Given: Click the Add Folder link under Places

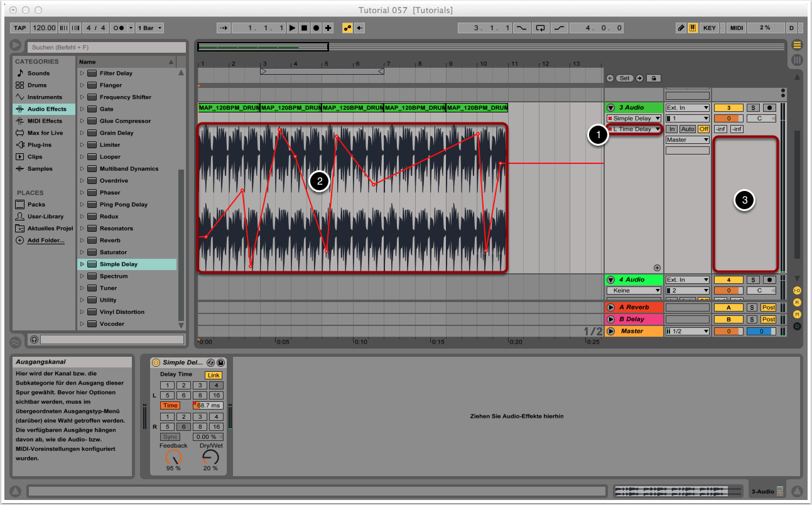Looking at the screenshot, I should 45,241.
